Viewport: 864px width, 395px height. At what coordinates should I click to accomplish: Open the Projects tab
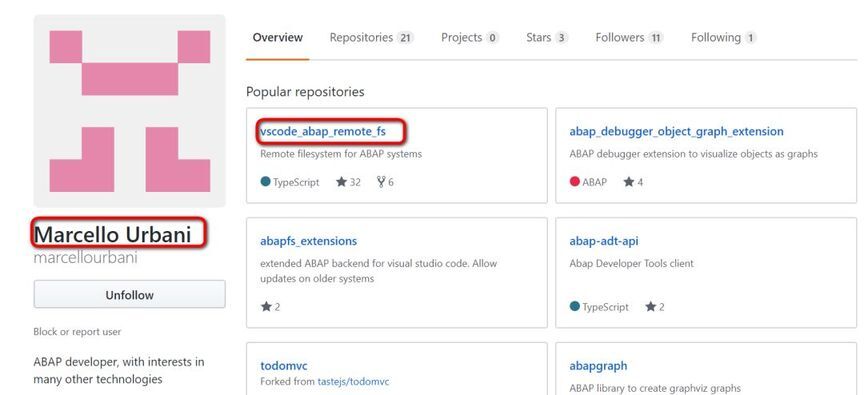[469, 37]
